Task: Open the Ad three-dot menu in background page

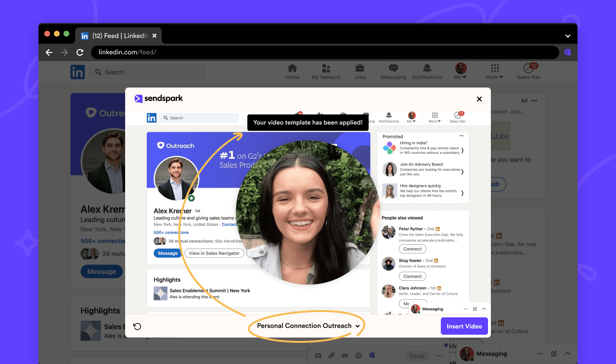Action: (534, 100)
